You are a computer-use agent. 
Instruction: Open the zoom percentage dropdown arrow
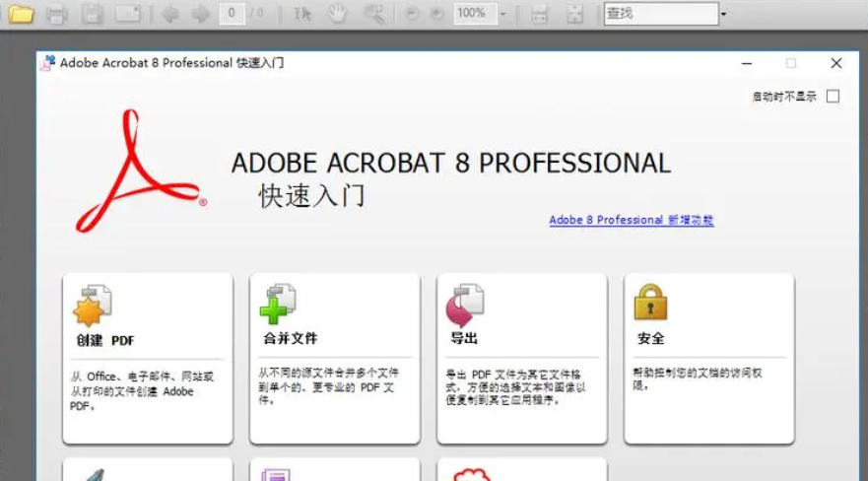point(503,15)
